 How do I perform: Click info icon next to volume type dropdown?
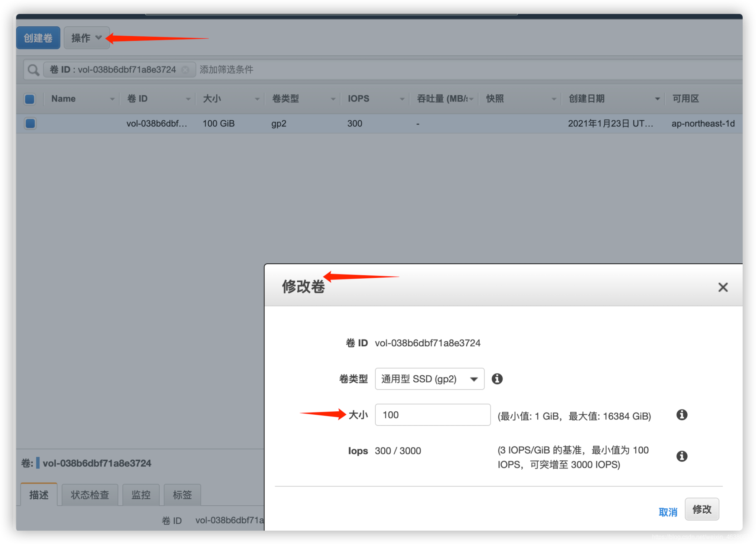(497, 379)
